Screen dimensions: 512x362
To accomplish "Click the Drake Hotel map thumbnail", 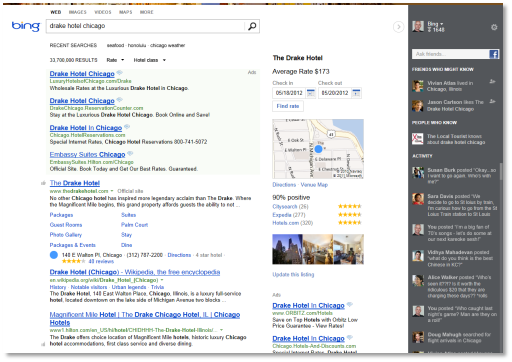I will pos(318,149).
